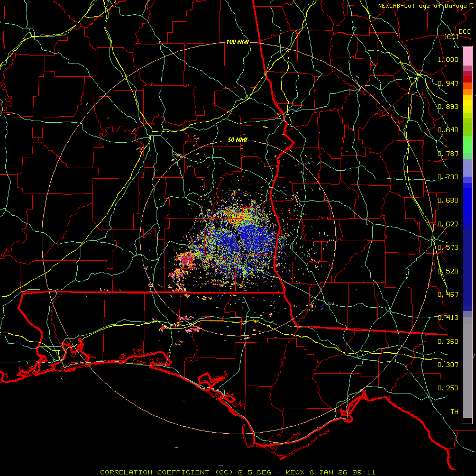This screenshot has width=476, height=476.
Task: Pick the light pink top color bar segment
Action: [x=467, y=57]
